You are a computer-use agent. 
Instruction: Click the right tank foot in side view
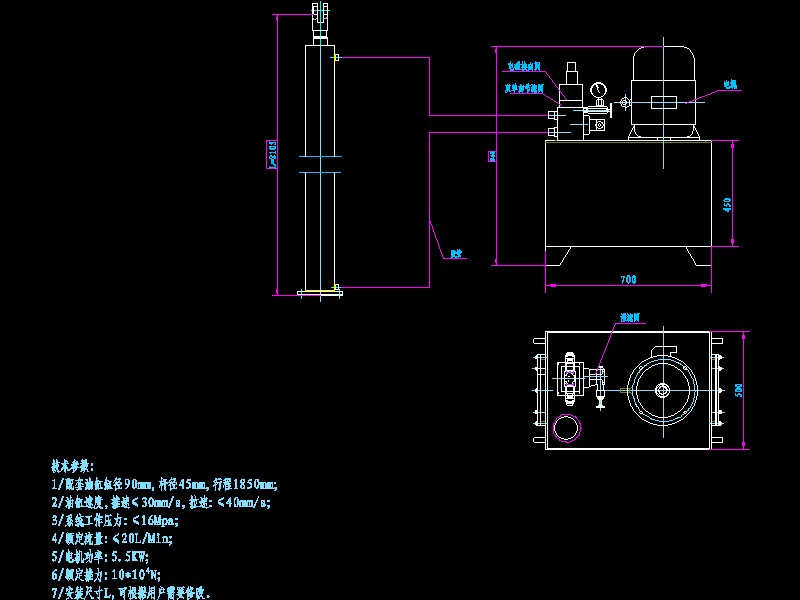tap(698, 256)
